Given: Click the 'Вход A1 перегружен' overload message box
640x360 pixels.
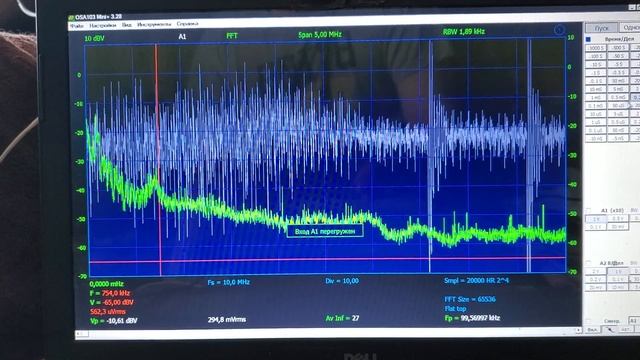Looking at the screenshot, I should coord(325,231).
